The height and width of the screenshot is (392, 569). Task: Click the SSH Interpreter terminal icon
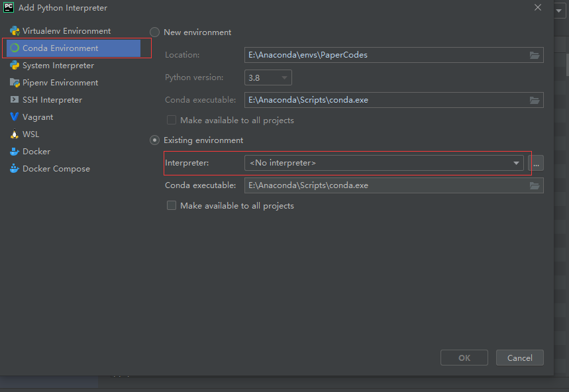[15, 100]
